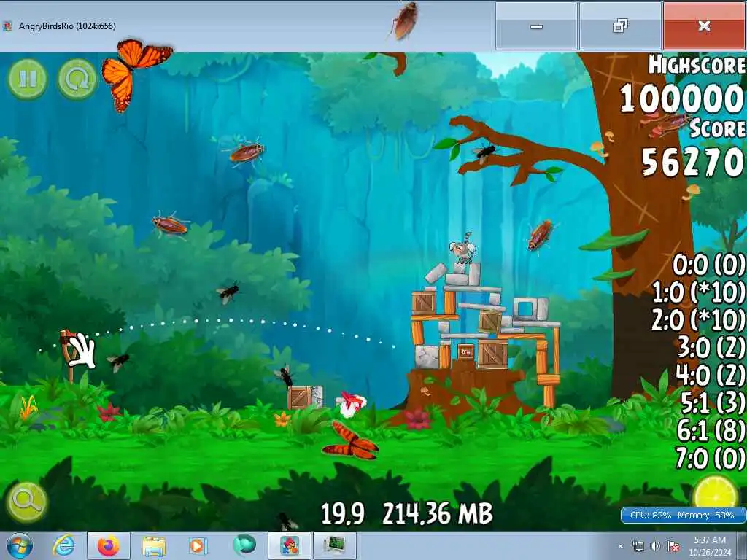The image size is (747, 560).
Task: Restore down the AngryBirdsRio window
Action: pos(620,26)
